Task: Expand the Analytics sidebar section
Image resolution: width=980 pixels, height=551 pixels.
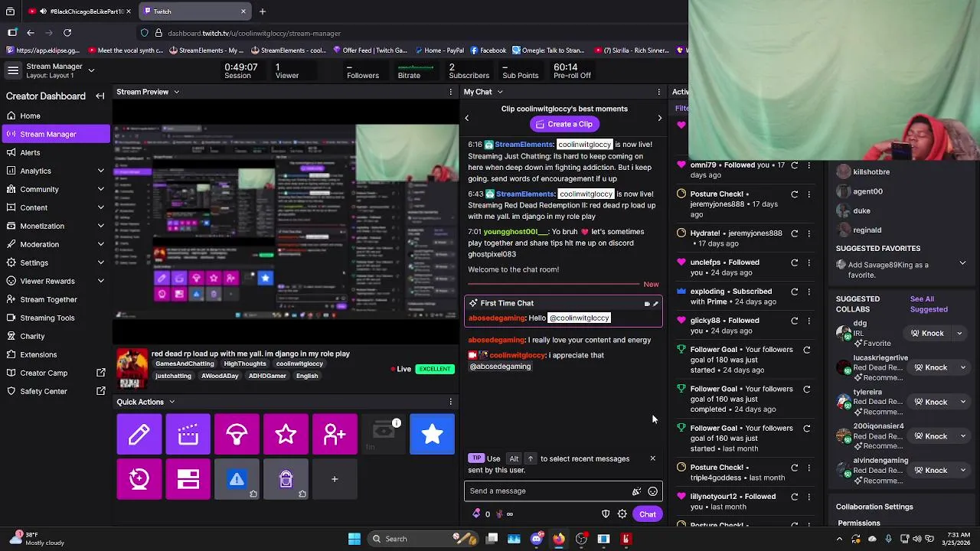Action: coord(100,171)
